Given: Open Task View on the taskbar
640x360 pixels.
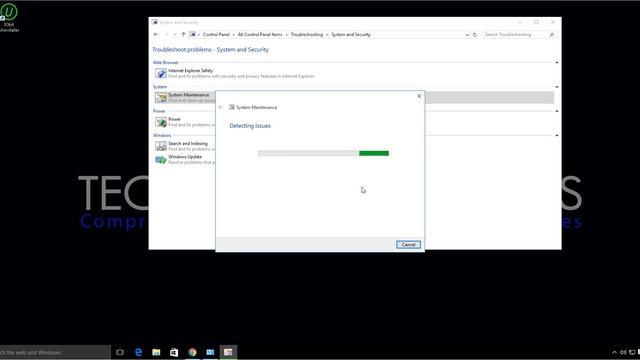Looking at the screenshot, I should click(x=120, y=352).
